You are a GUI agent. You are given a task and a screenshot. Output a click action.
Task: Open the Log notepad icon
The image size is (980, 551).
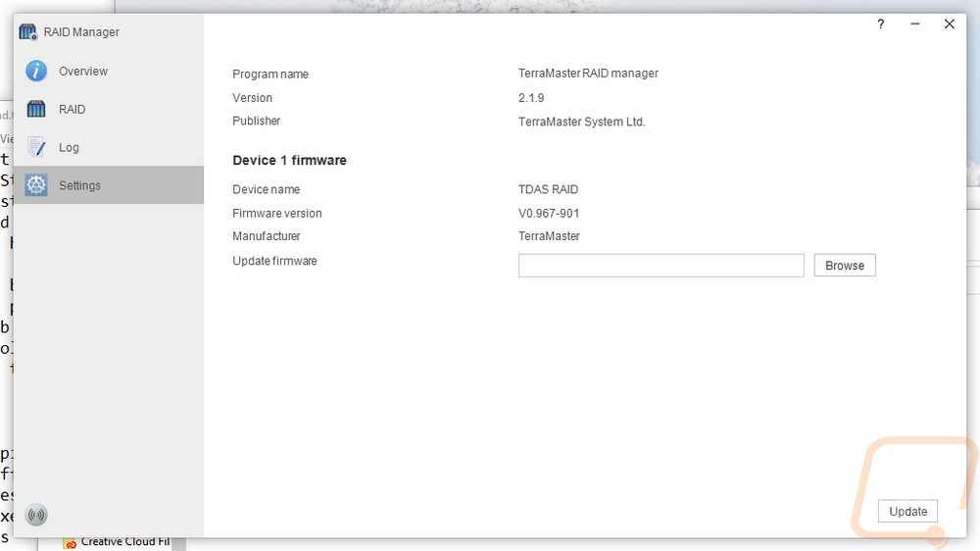pos(36,147)
